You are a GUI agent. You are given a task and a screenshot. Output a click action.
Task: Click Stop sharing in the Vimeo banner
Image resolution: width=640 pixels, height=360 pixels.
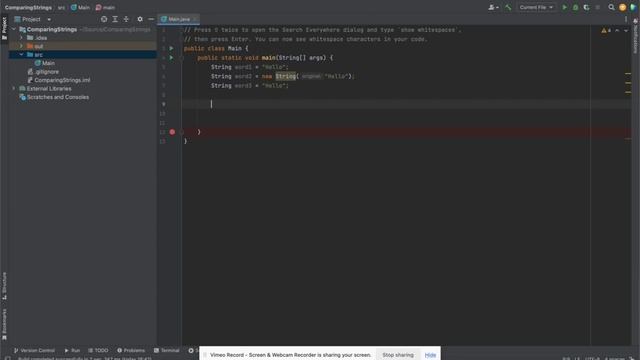point(398,355)
